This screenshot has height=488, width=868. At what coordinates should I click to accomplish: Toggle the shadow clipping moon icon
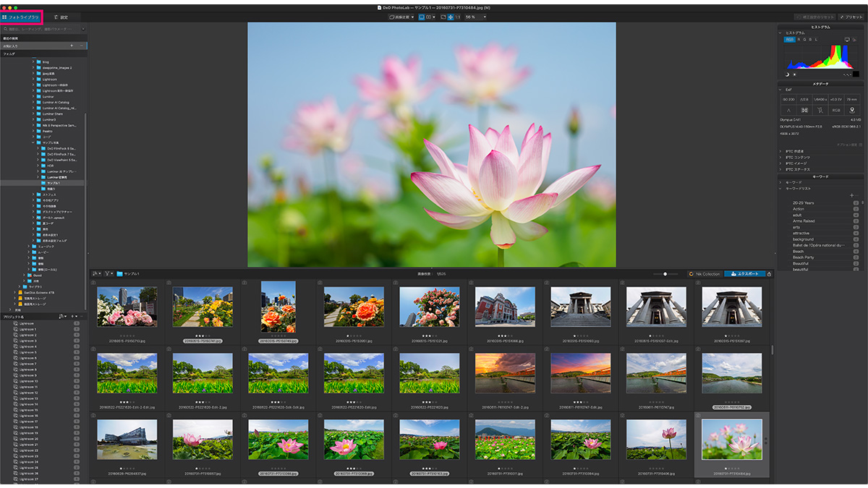click(788, 74)
